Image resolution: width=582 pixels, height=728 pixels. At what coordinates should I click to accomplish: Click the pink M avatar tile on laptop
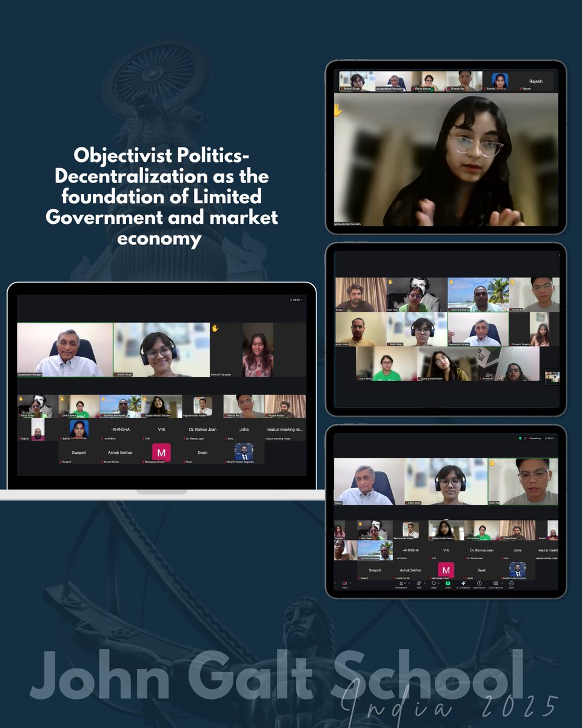coord(161,453)
